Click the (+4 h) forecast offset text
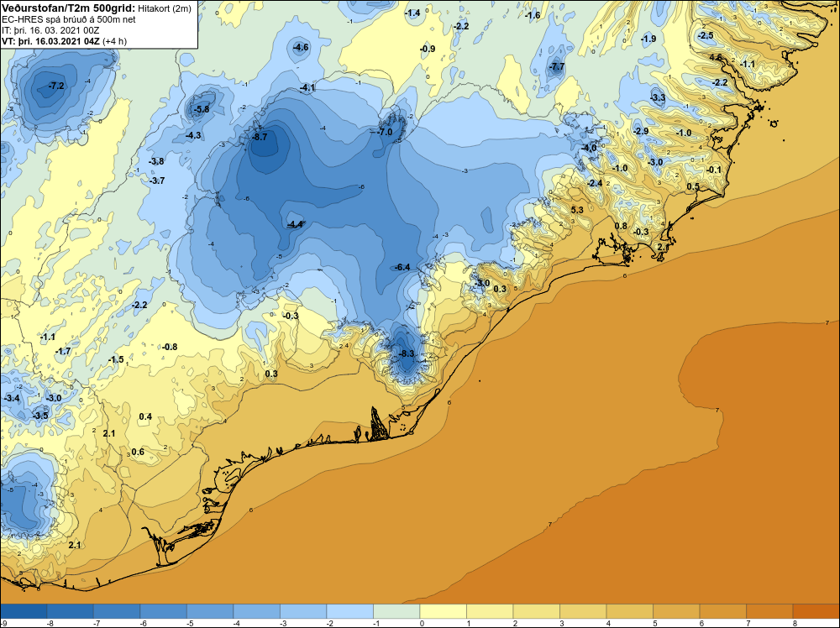 pyautogui.click(x=114, y=41)
